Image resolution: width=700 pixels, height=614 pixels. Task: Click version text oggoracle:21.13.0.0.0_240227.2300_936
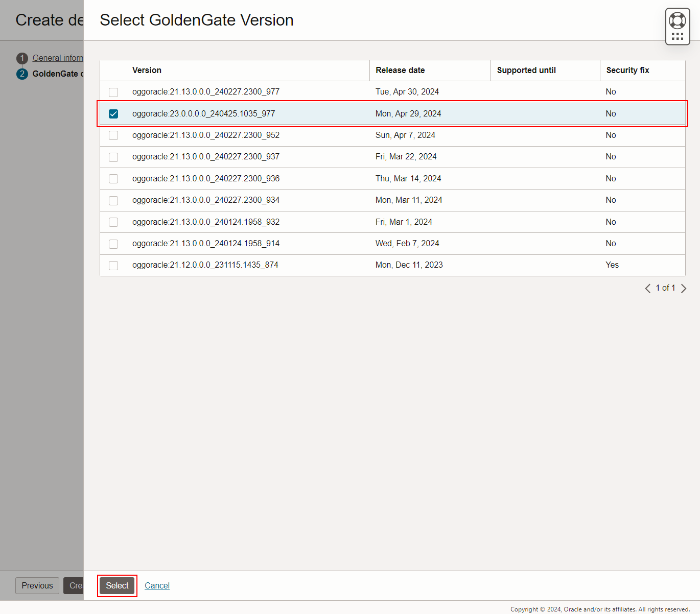point(206,178)
